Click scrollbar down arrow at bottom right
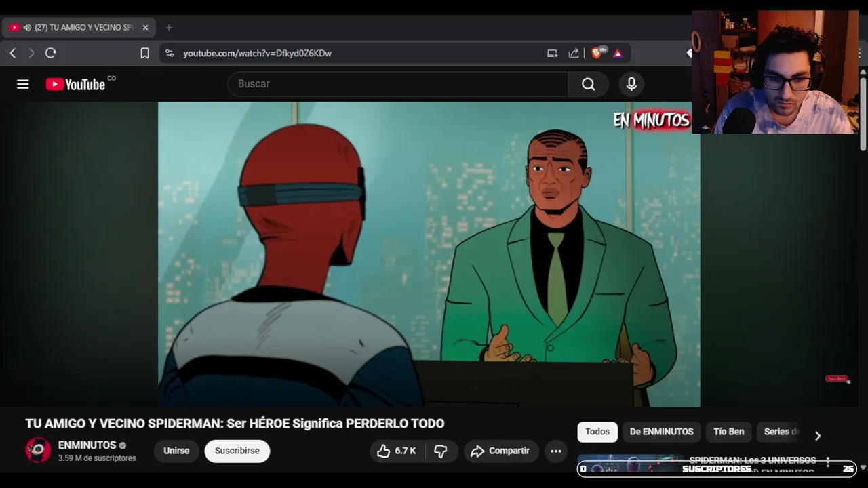The width and height of the screenshot is (868, 488). tap(863, 468)
